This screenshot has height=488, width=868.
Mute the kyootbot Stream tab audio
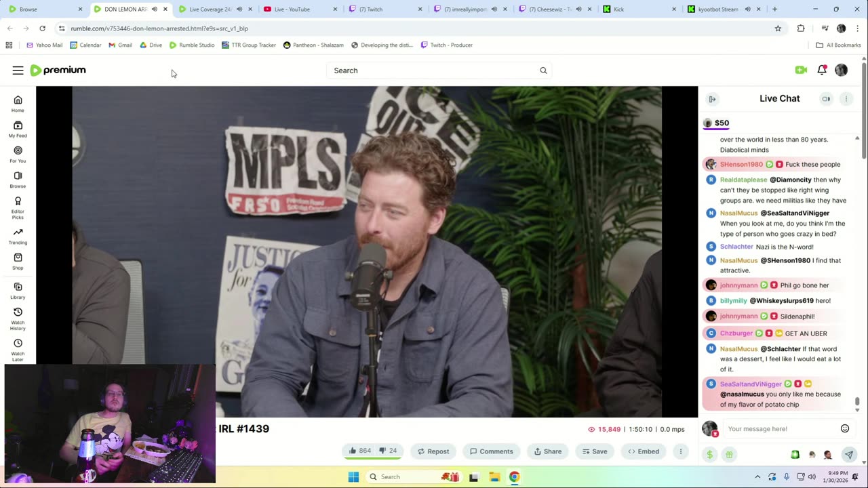pos(747,9)
